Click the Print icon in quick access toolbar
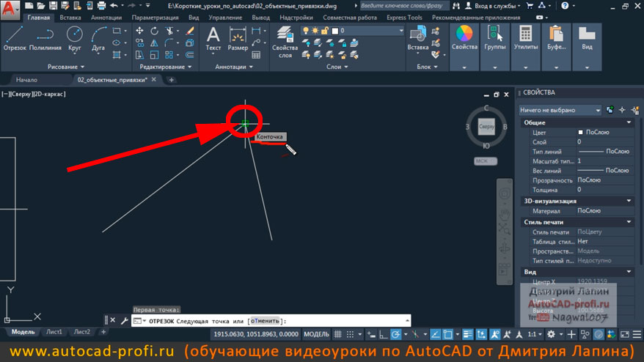 click(101, 6)
